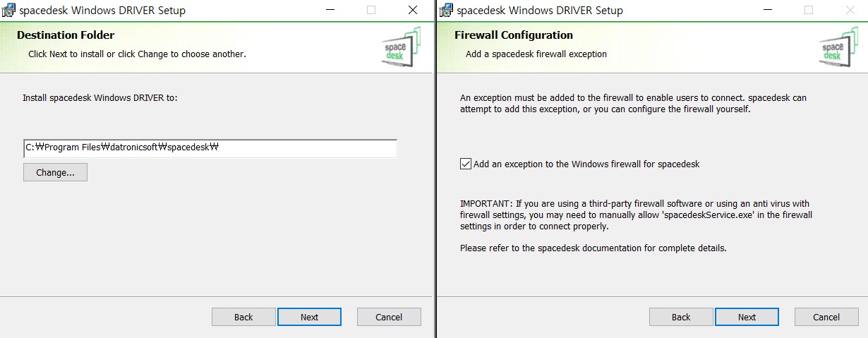The height and width of the screenshot is (338, 868).
Task: Click the installer icon in Firewall Configuration title bar
Action: coord(446,10)
